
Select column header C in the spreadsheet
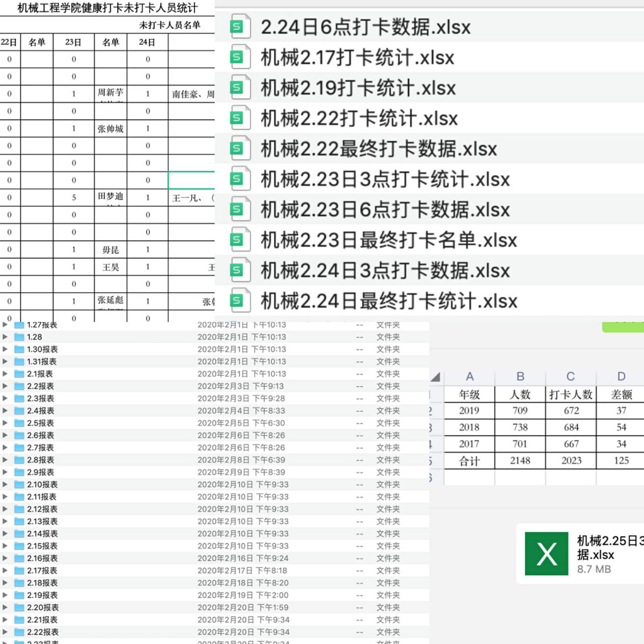(570, 377)
